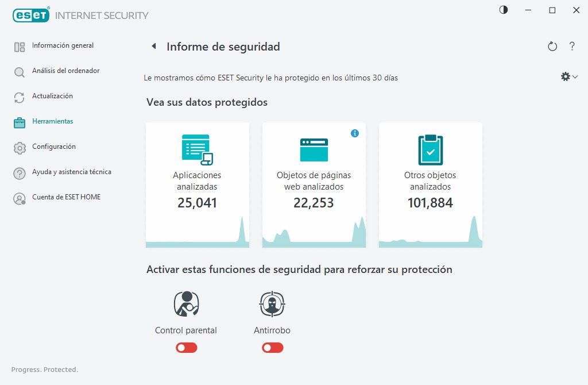Click the Configuración gear icon in sidebar

coord(19,148)
